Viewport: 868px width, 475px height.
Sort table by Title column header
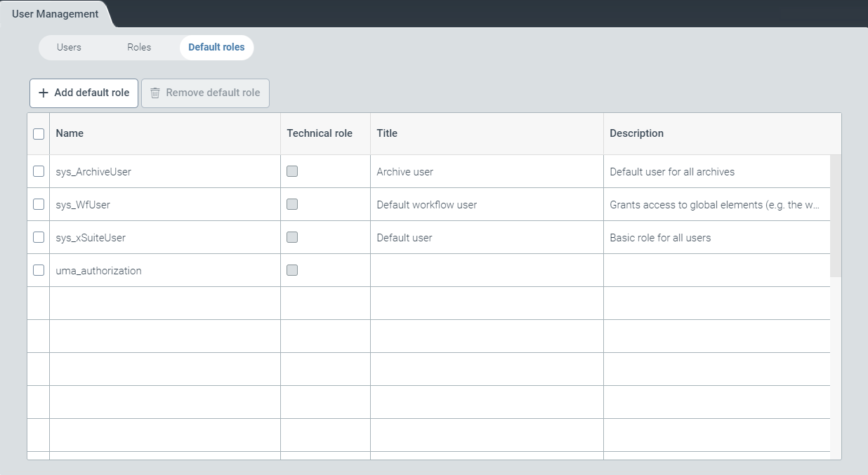[387, 133]
